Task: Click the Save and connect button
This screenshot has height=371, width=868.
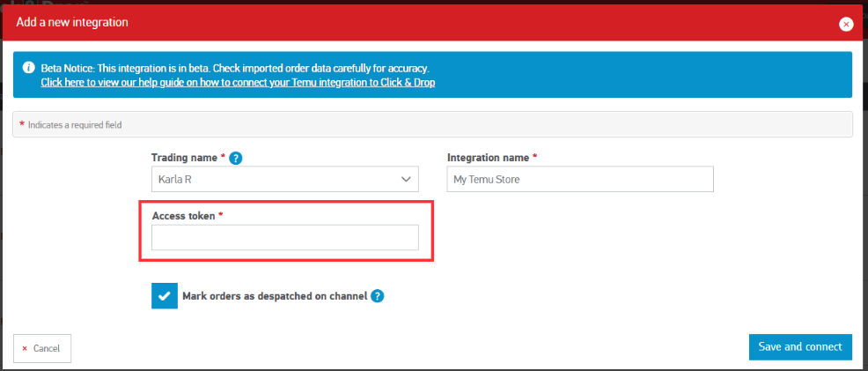Action: [799, 347]
